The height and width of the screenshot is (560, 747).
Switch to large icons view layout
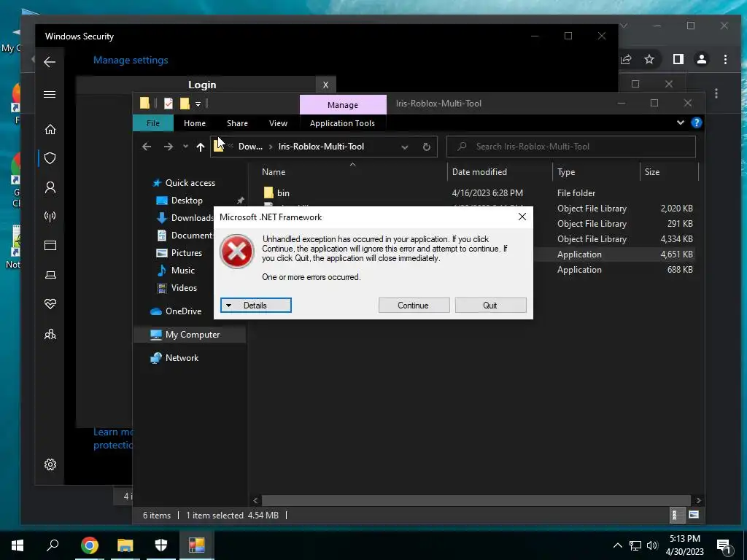(x=694, y=515)
